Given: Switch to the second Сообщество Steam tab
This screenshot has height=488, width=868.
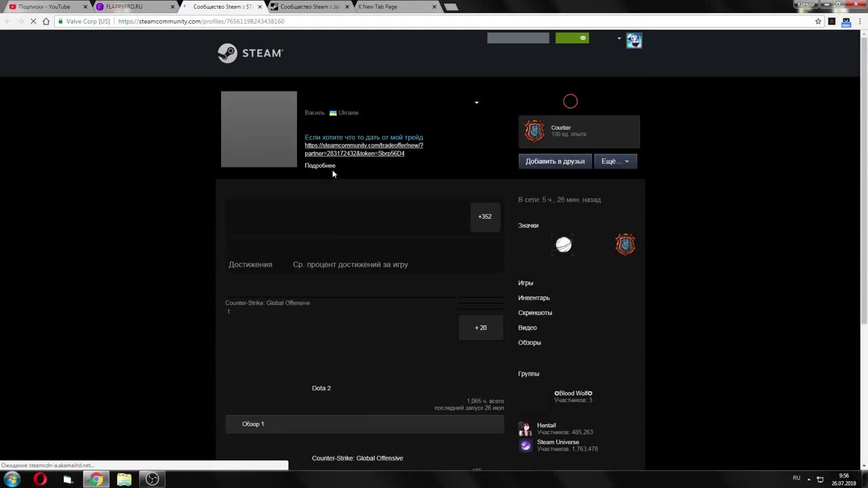Looking at the screenshot, I should [x=310, y=7].
